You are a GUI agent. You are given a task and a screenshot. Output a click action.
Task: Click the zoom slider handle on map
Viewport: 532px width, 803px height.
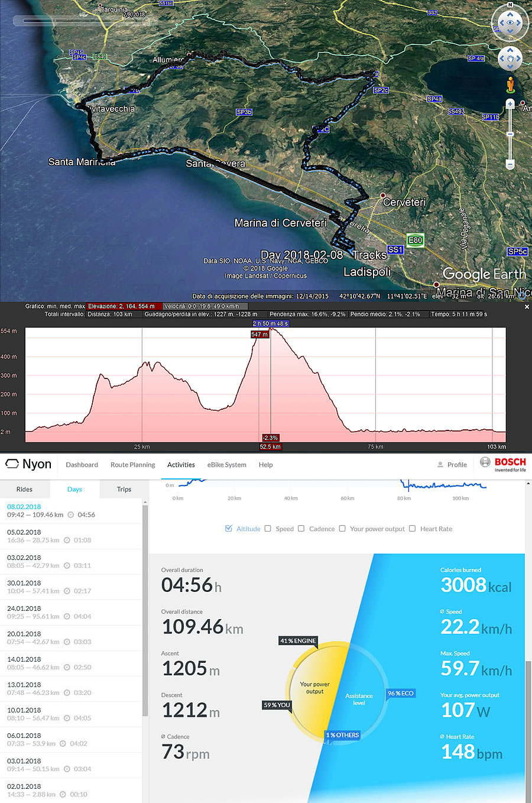pyautogui.click(x=510, y=134)
